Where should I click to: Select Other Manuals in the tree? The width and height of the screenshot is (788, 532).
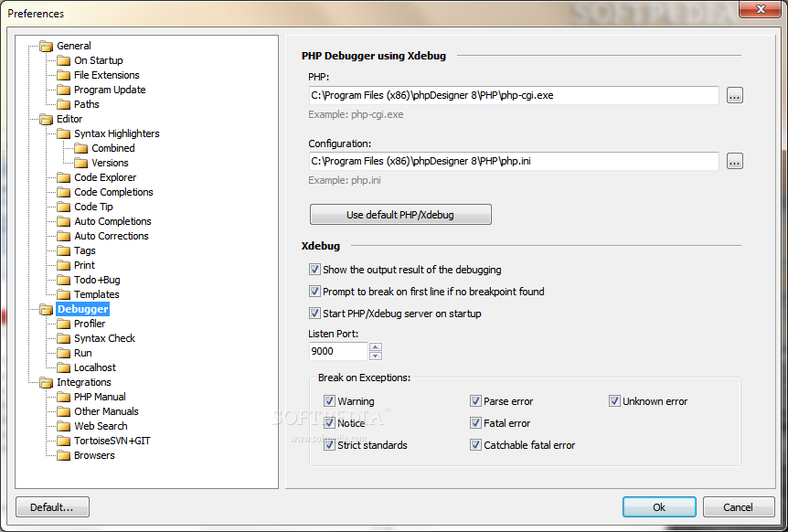pyautogui.click(x=106, y=411)
